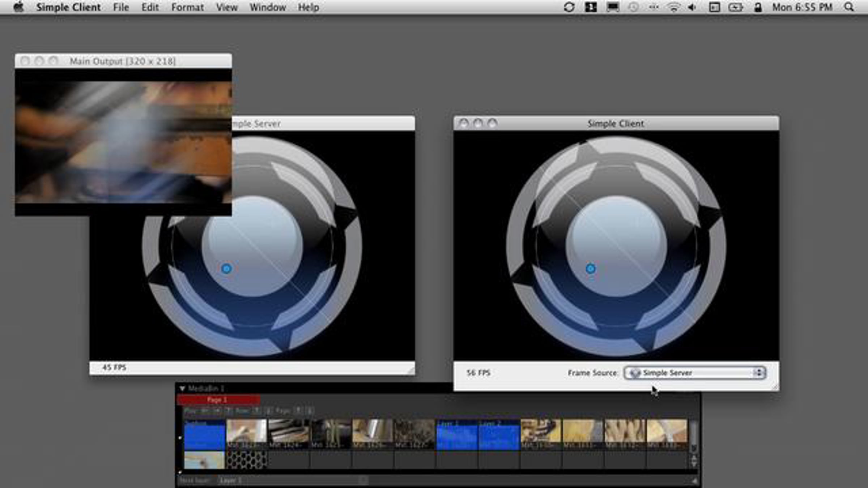Open the Frame Source dropdown
The width and height of the screenshot is (868, 488).
pos(695,373)
